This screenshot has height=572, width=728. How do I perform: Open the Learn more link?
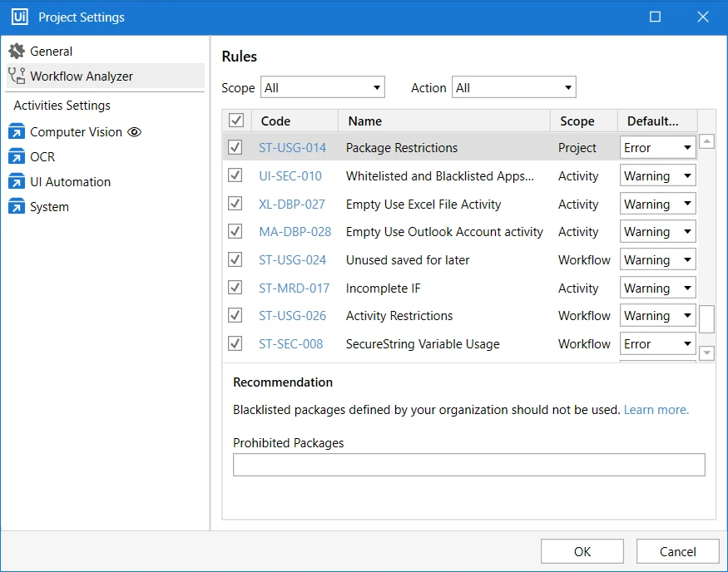[656, 410]
